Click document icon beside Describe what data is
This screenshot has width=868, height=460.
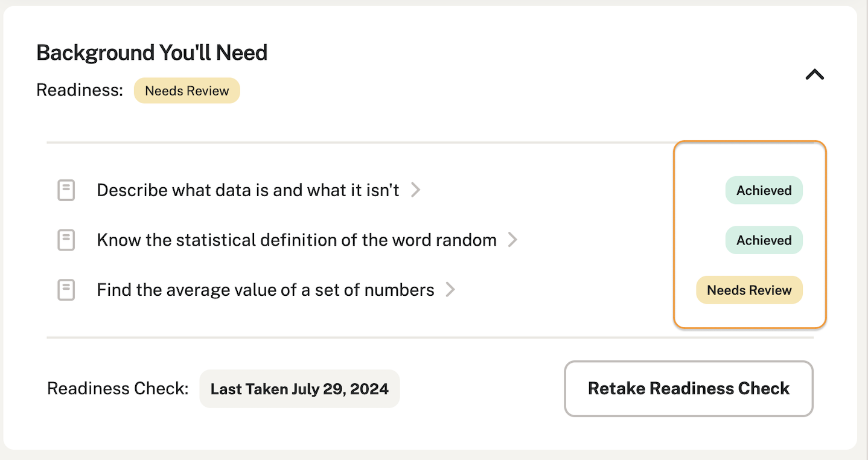(x=66, y=190)
